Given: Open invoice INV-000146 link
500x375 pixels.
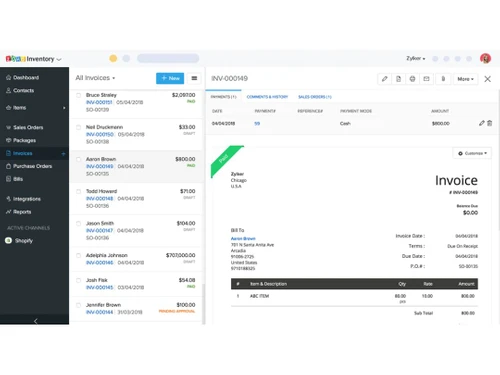Looking at the screenshot, I should point(100,262).
